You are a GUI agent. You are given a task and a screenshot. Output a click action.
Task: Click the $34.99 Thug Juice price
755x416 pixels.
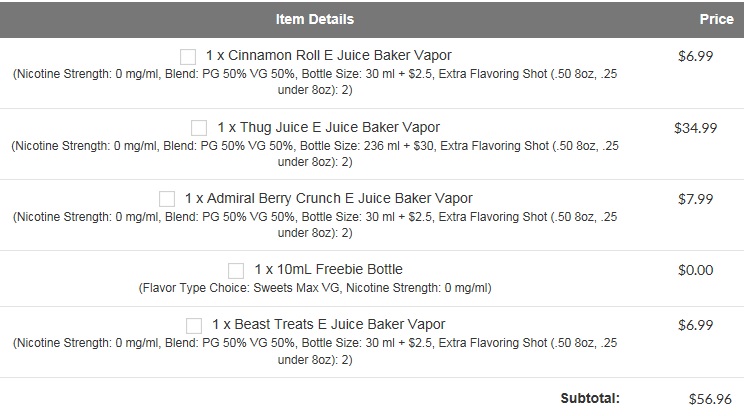point(695,127)
